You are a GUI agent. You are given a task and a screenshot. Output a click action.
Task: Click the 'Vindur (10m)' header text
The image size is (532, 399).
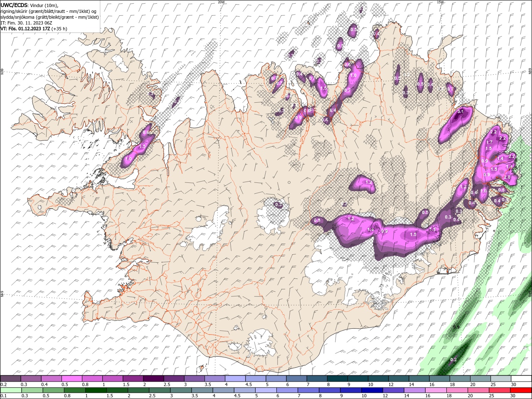(x=44, y=5)
